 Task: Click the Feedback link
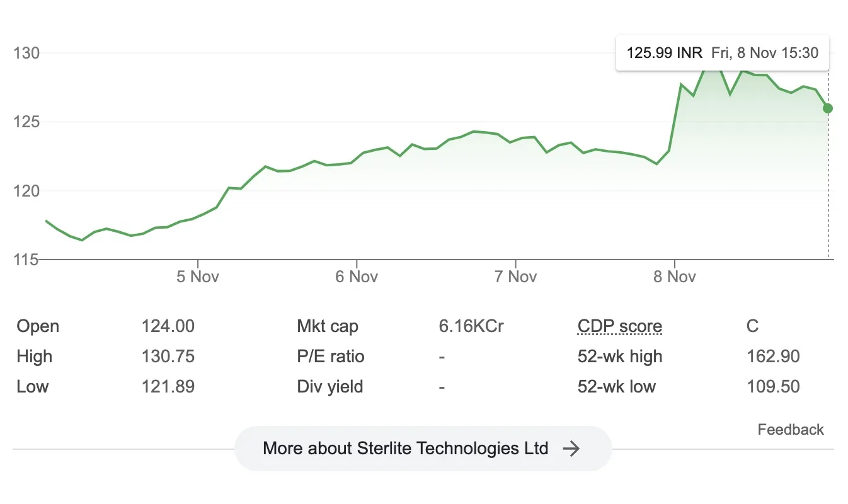(791, 429)
